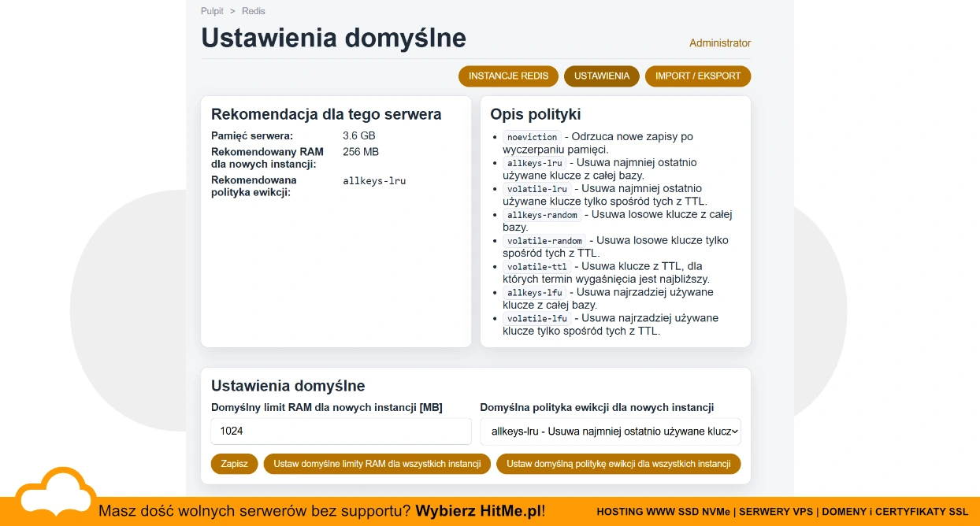The width and height of the screenshot is (980, 526).
Task: Click the Redis breadcrumb link
Action: click(254, 11)
